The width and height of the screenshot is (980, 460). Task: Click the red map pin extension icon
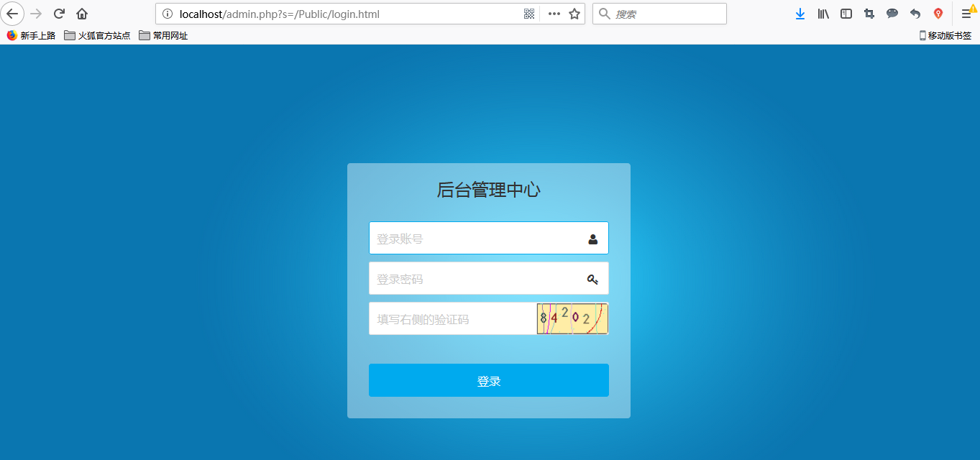[x=938, y=14]
